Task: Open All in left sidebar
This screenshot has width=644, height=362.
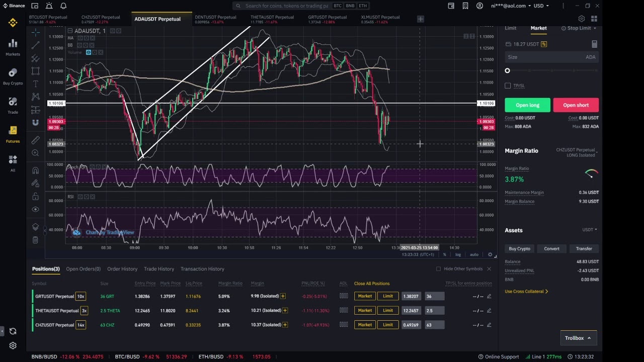Action: pos(13,163)
